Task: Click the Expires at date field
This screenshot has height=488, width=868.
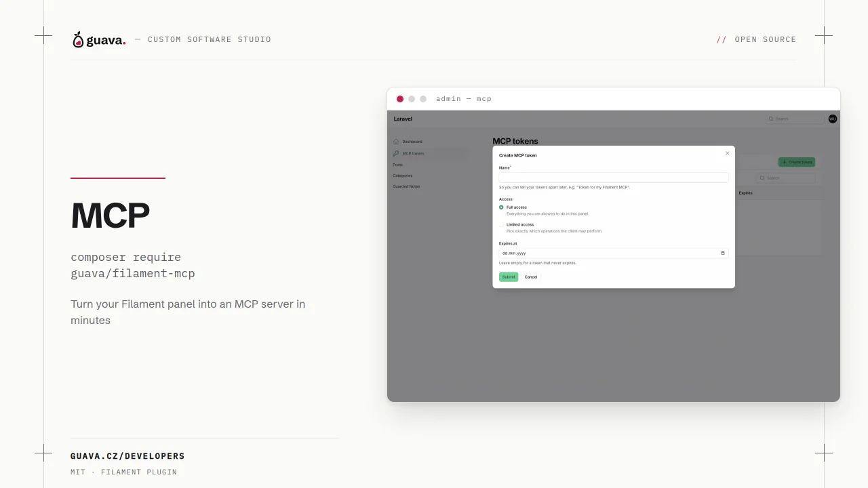Action: [614, 253]
